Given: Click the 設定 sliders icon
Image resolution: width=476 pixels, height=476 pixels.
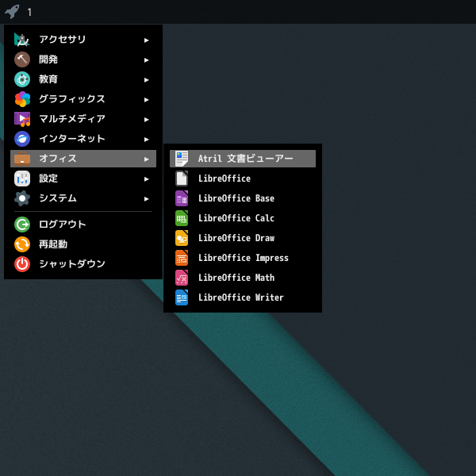Looking at the screenshot, I should click(22, 178).
